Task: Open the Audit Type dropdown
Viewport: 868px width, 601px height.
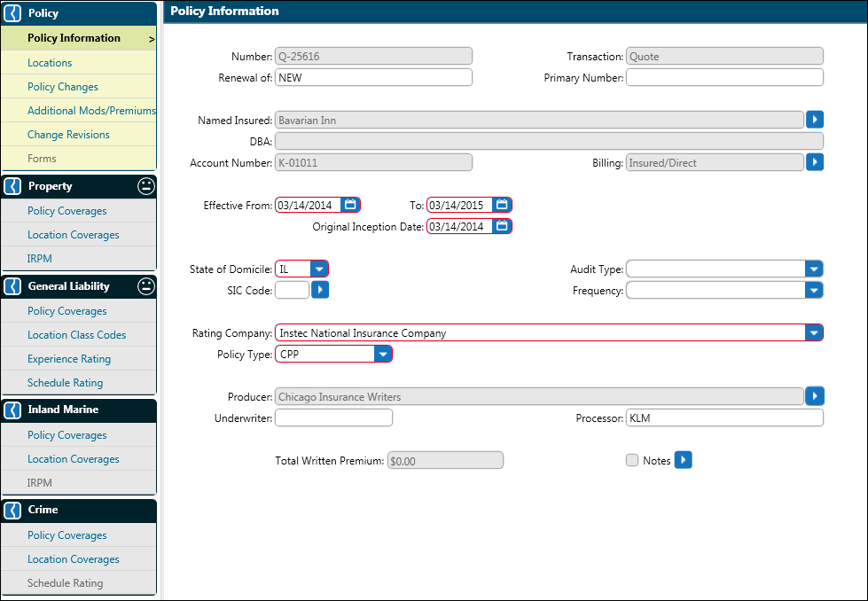Action: tap(813, 269)
